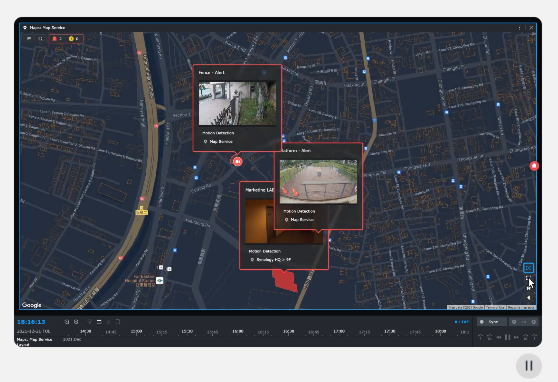Click the 15:00 timeline marker

[x=136, y=331]
